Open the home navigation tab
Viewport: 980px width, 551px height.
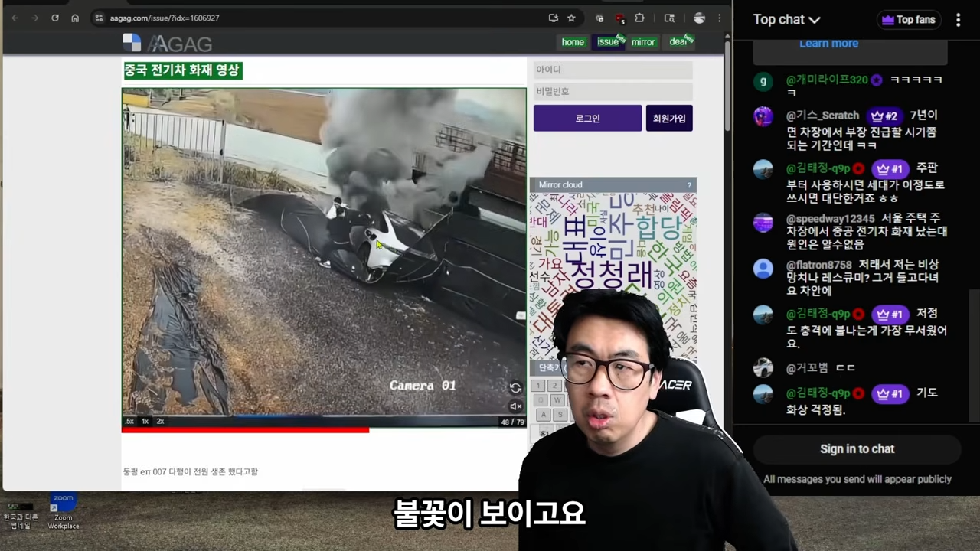(x=573, y=42)
